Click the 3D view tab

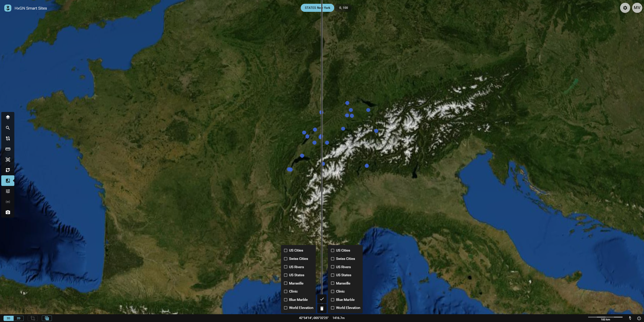tap(8, 318)
